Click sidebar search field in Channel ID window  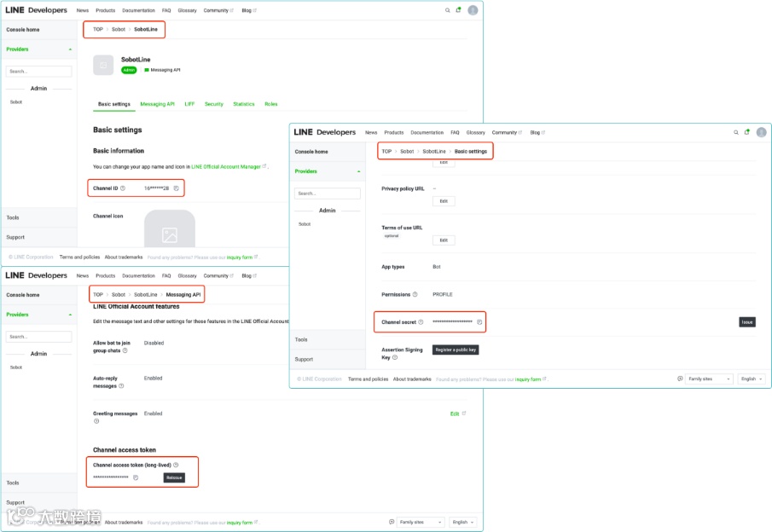point(39,72)
